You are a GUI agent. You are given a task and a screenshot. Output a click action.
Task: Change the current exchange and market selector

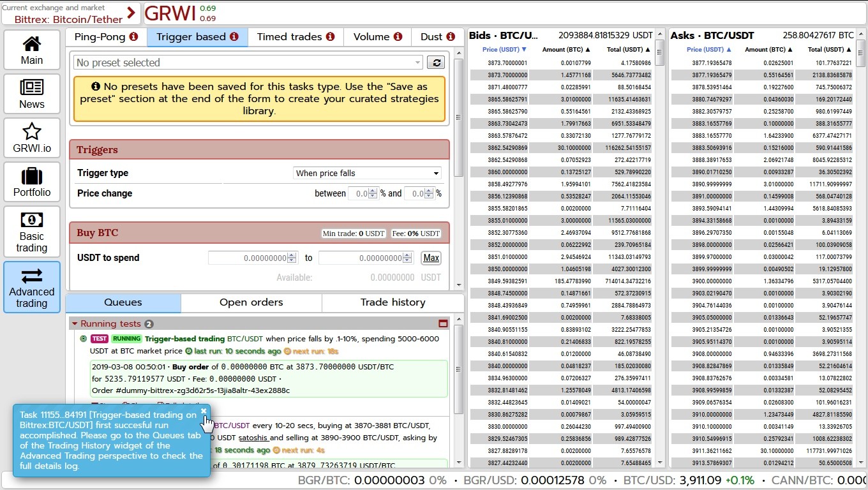pyautogui.click(x=70, y=13)
